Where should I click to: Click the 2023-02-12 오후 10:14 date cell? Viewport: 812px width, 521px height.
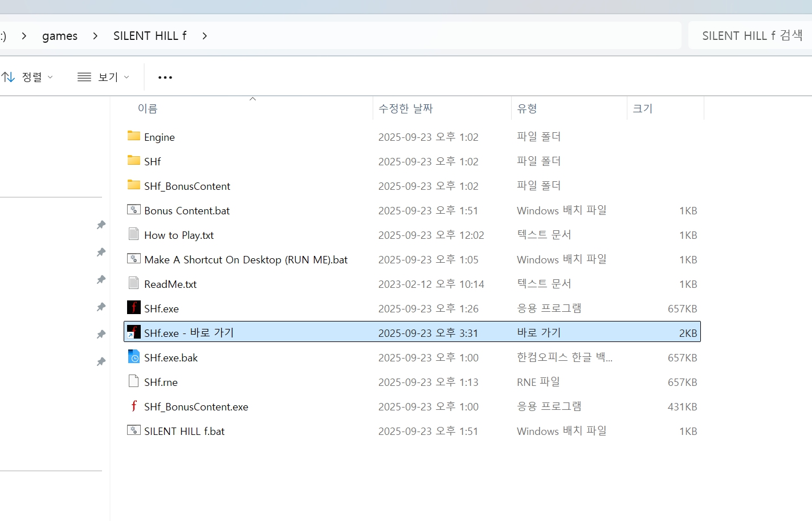(x=431, y=284)
